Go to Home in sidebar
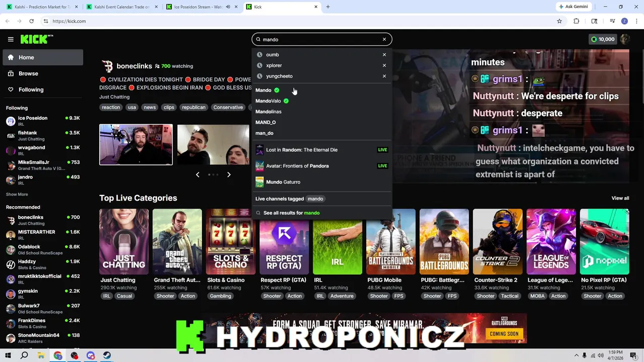644x362 pixels. coord(43,57)
